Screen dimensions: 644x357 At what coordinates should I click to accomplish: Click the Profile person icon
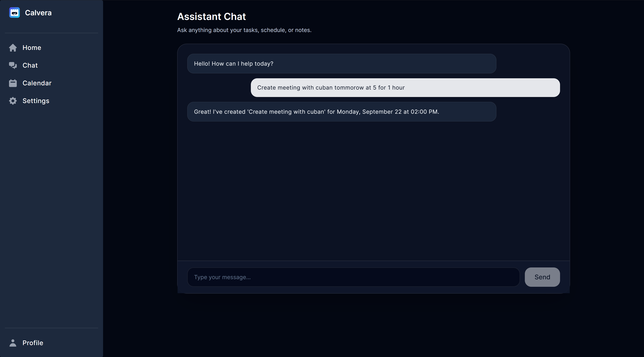13,343
